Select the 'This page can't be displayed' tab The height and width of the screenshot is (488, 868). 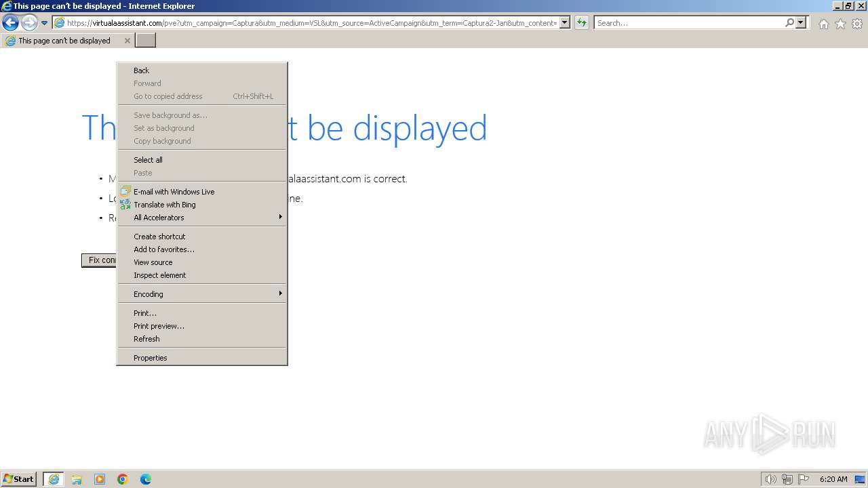(67, 41)
